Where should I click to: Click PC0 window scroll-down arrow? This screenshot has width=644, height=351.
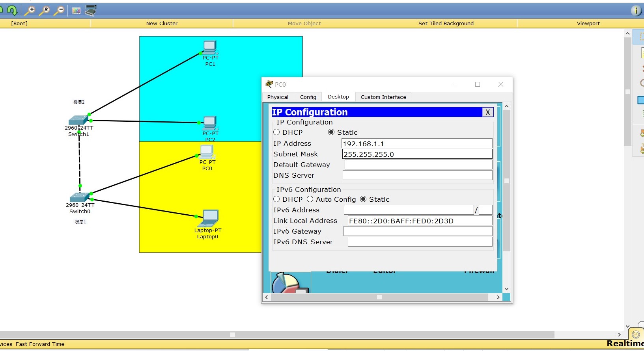tap(507, 289)
